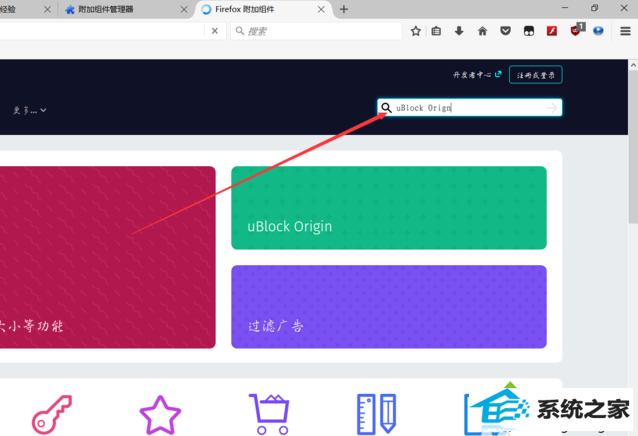
Task: Expand the 更多 dropdown menu
Action: coord(30,110)
